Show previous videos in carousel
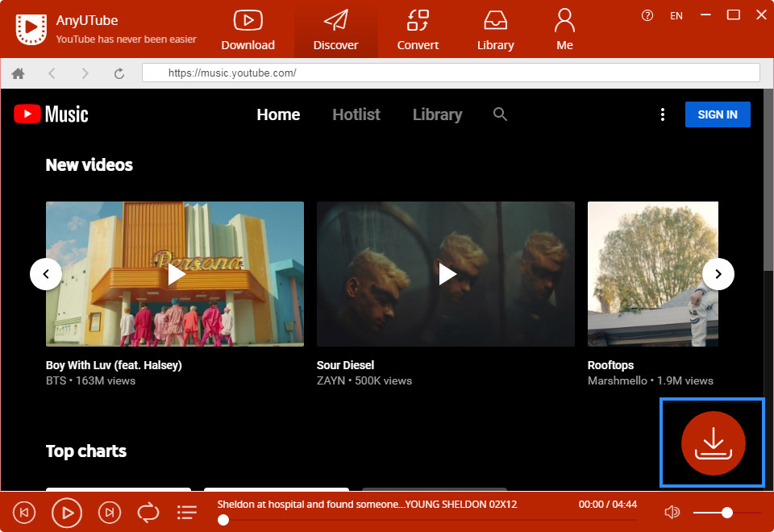 click(x=46, y=274)
